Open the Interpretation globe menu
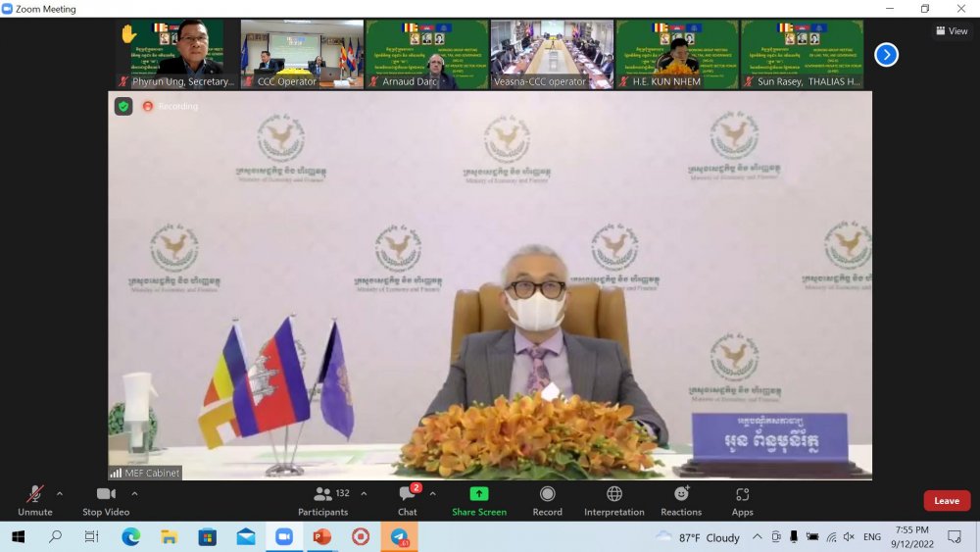 pyautogui.click(x=614, y=501)
